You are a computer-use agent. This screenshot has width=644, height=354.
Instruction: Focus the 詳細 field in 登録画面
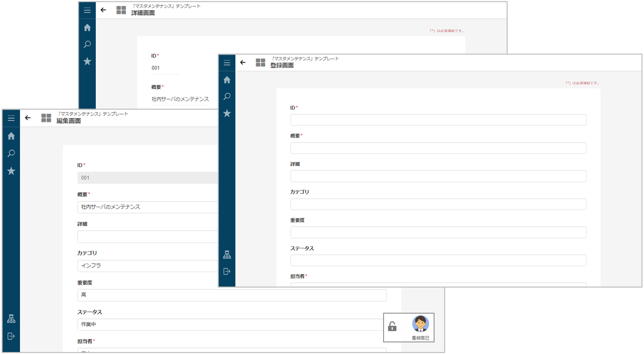pos(438,177)
